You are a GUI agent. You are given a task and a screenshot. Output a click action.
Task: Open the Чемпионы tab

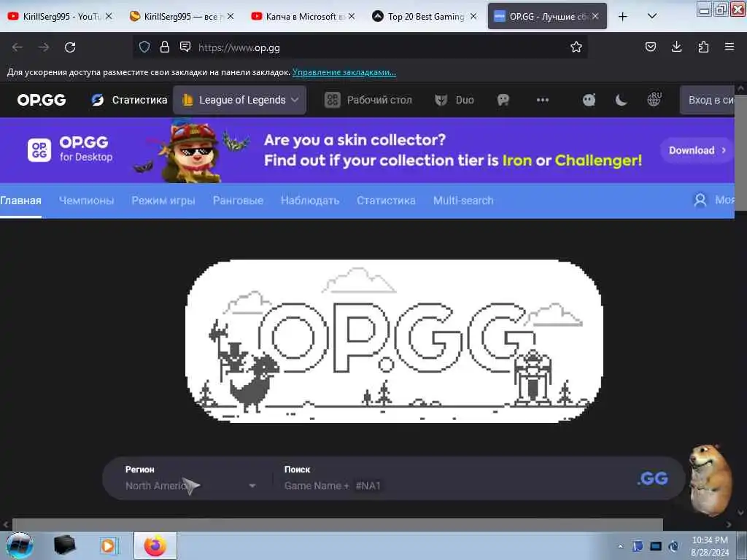[86, 201]
